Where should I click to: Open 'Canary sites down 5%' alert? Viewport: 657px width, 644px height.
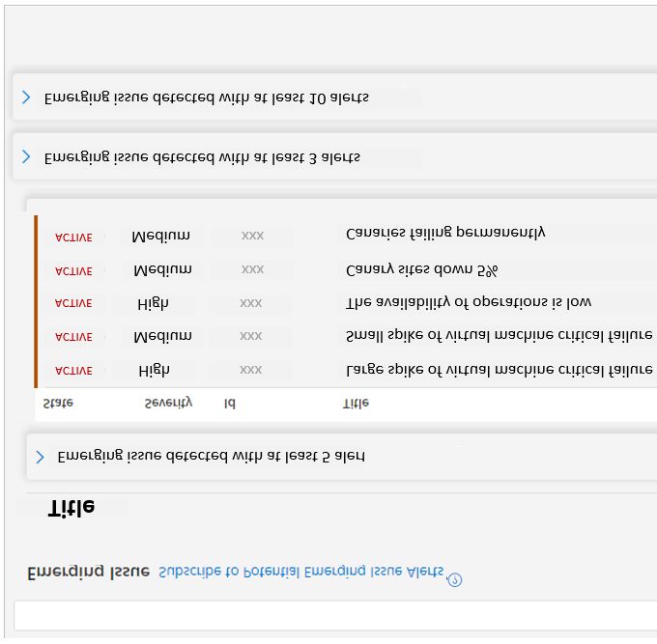(x=421, y=270)
